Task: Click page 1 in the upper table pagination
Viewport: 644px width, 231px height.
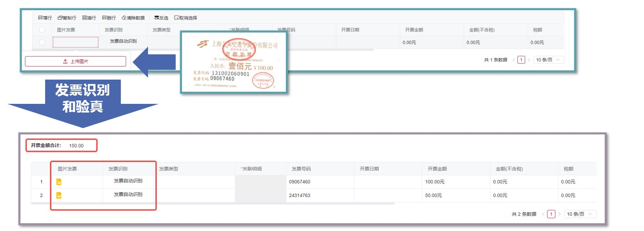Action: click(x=521, y=60)
